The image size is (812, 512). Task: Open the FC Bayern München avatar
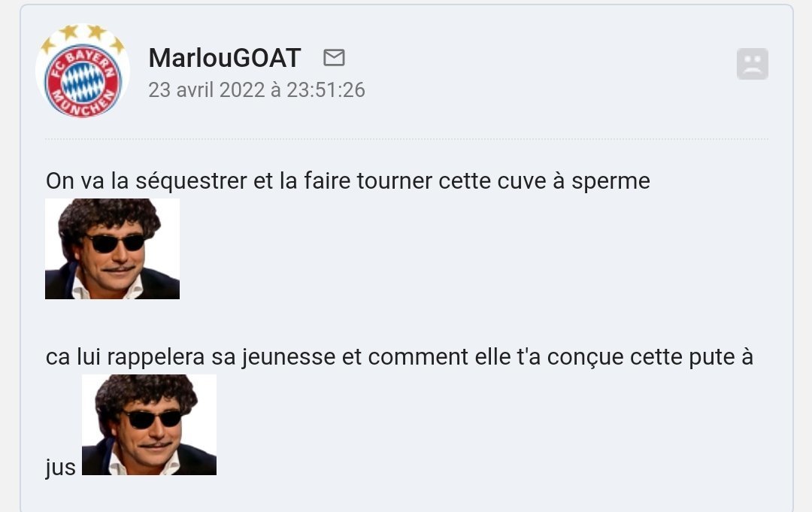(x=83, y=71)
